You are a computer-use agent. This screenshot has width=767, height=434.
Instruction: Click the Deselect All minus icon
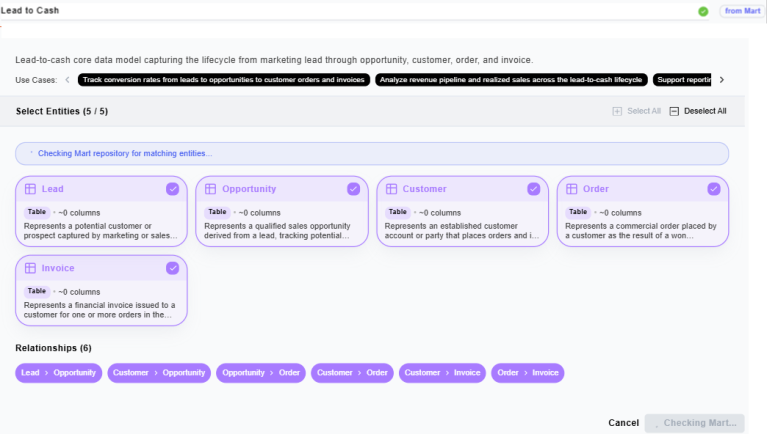coord(674,112)
